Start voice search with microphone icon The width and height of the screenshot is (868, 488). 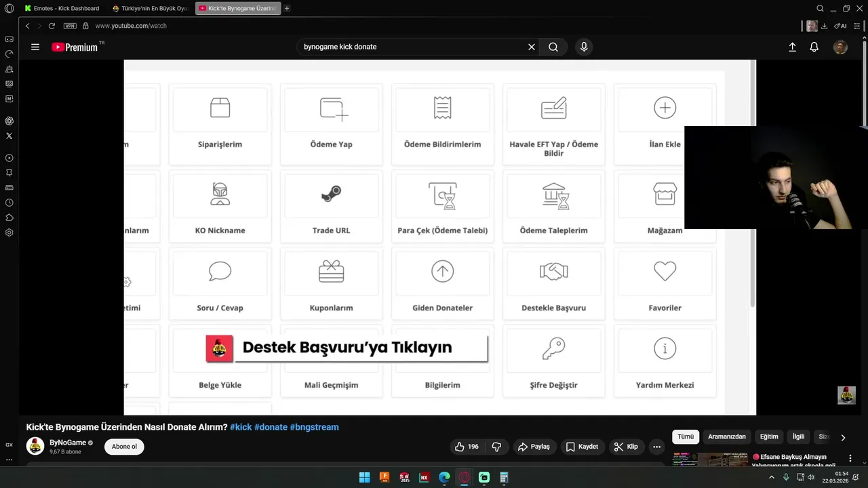(x=584, y=47)
